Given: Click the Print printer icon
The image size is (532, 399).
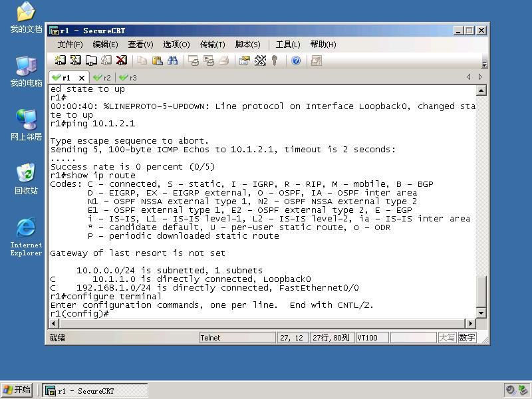Looking at the screenshot, I should pos(224,61).
